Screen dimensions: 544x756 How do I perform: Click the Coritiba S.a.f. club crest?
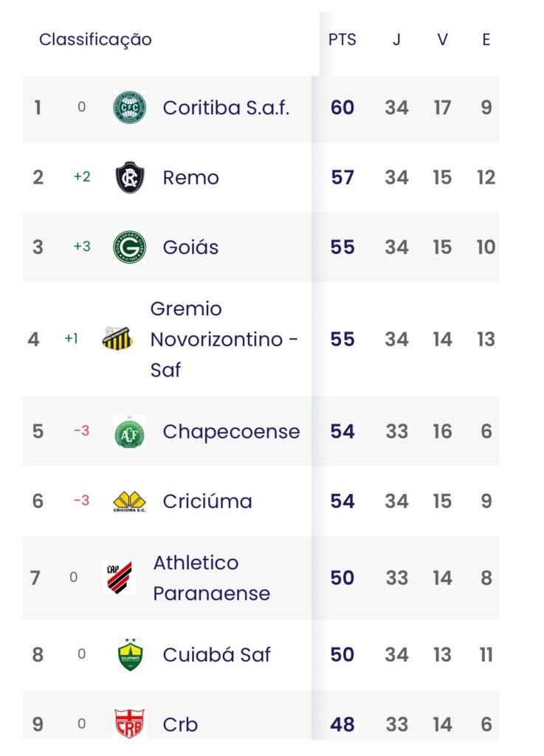click(x=129, y=108)
